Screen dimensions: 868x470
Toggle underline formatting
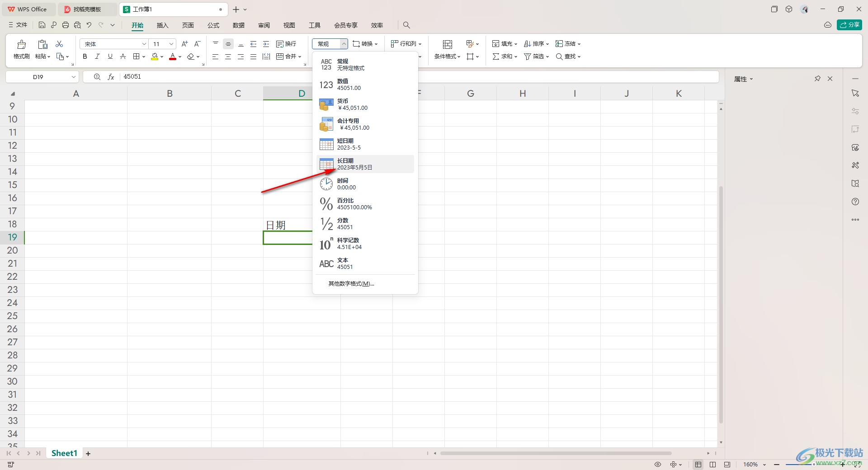click(110, 56)
